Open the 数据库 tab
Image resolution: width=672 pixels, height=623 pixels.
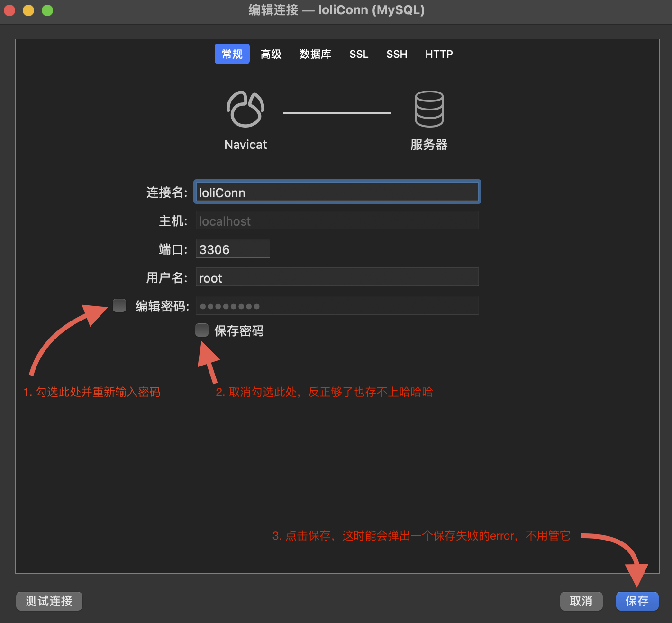(x=315, y=54)
